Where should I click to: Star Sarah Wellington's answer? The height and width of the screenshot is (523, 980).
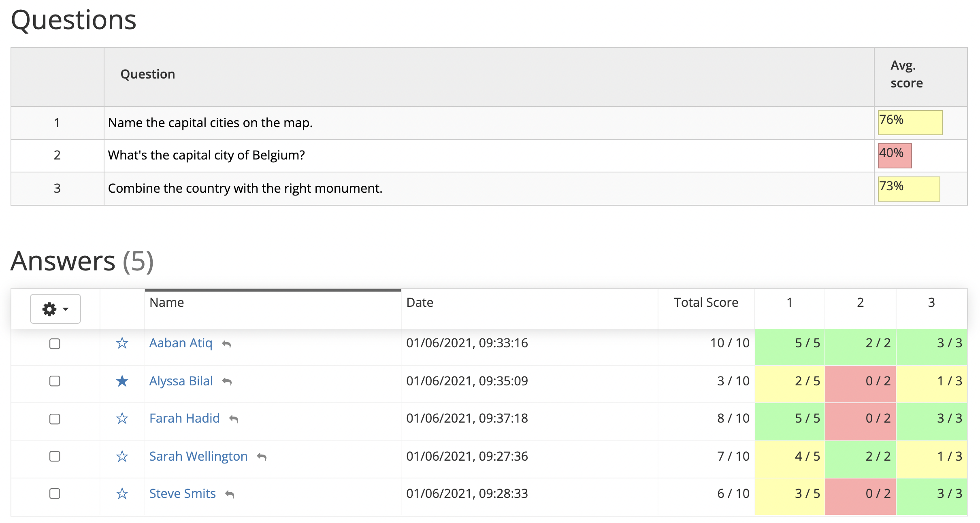click(122, 456)
